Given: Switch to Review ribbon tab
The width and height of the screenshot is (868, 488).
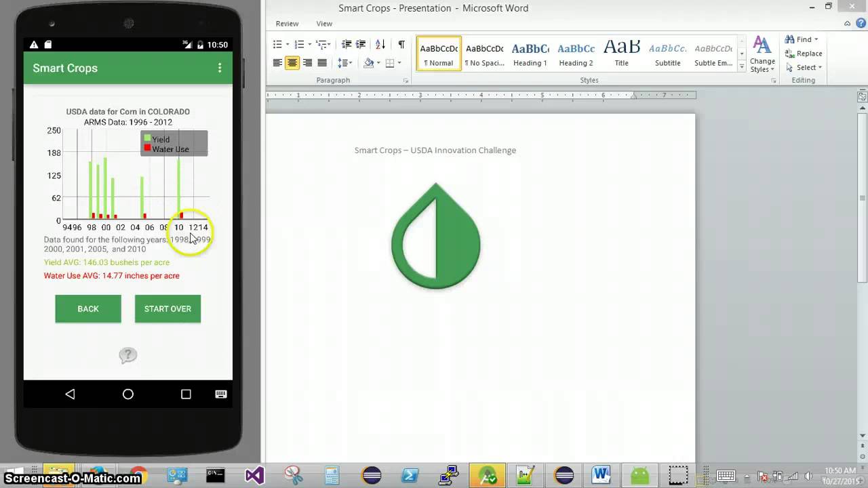Looking at the screenshot, I should 287,24.
